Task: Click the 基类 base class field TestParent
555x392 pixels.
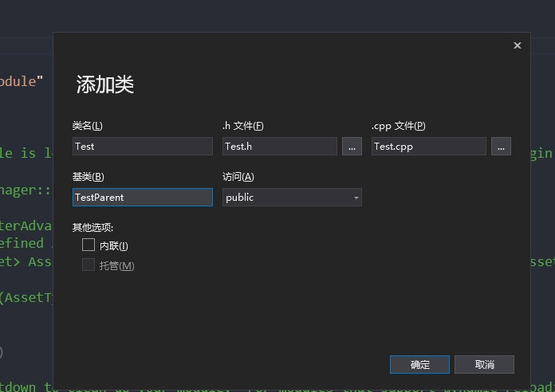Action: (142, 197)
